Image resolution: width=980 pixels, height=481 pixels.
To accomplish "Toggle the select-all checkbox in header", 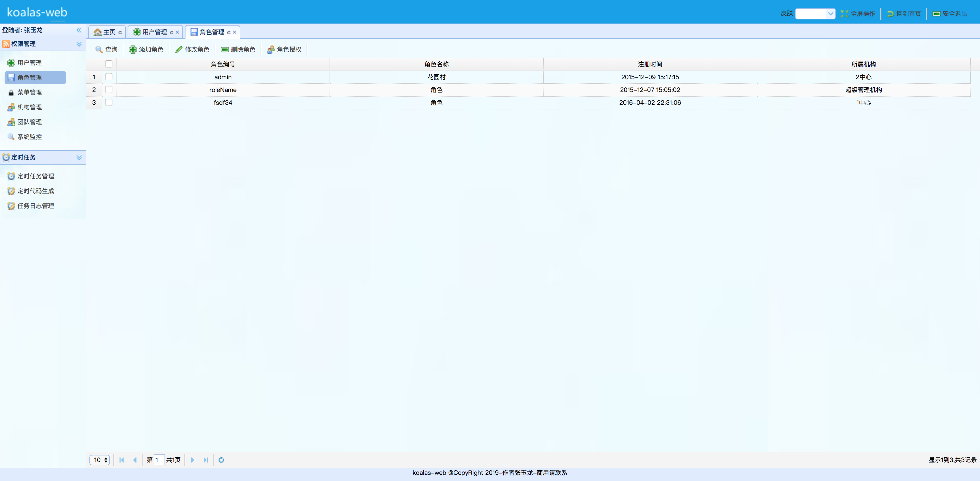I will pos(109,64).
